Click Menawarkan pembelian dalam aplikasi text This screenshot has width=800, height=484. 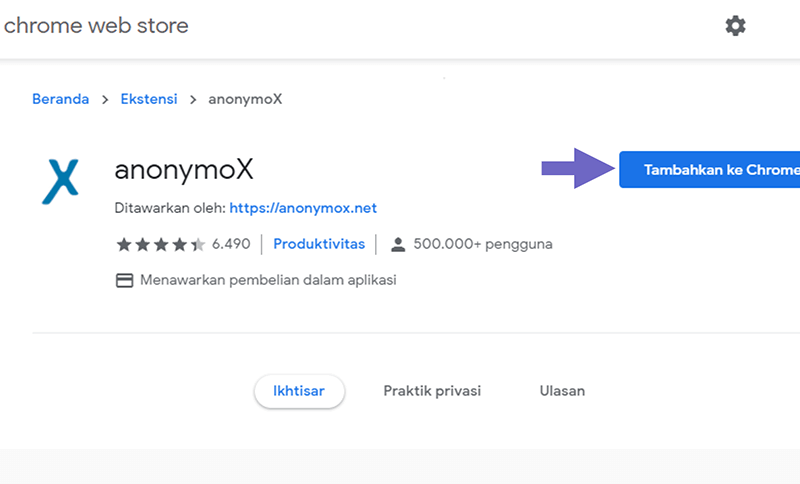click(x=268, y=280)
